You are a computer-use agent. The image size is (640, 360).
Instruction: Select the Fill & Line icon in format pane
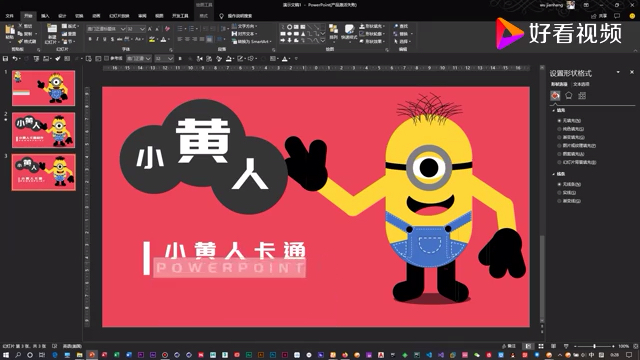pos(555,96)
